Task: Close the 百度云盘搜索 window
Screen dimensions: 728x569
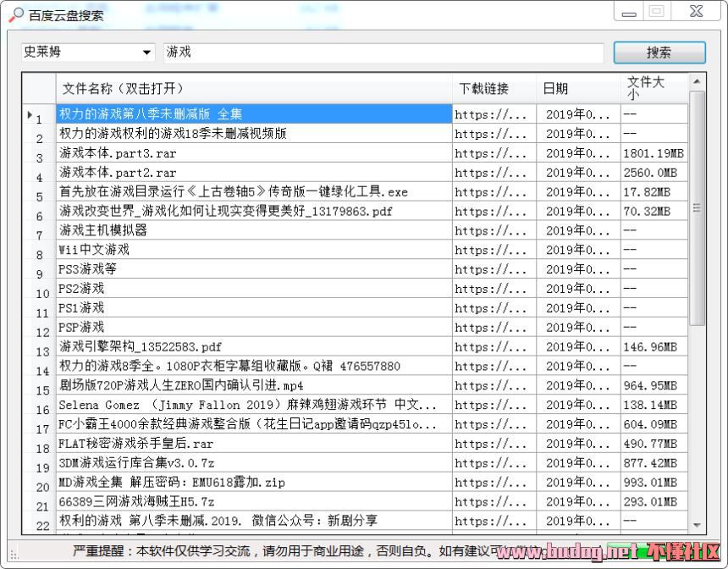Action: pos(696,12)
